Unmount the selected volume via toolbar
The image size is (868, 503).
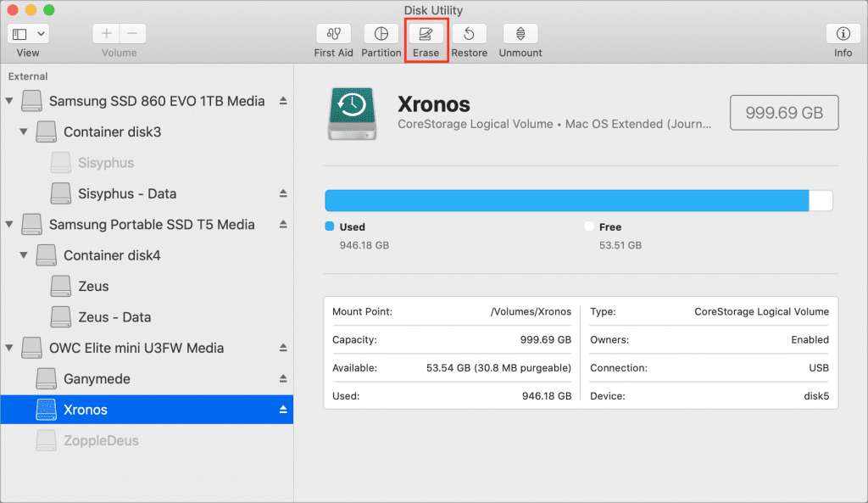pyautogui.click(x=520, y=34)
